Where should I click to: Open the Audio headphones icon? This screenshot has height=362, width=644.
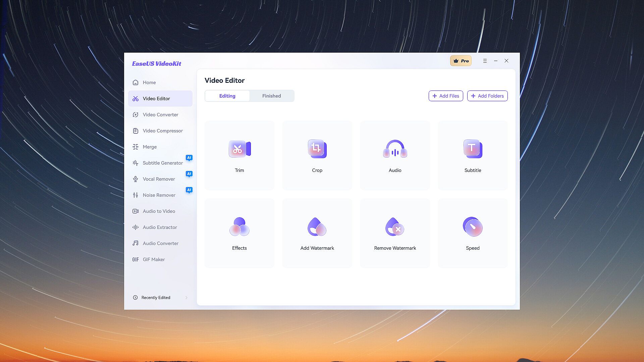[x=395, y=149]
